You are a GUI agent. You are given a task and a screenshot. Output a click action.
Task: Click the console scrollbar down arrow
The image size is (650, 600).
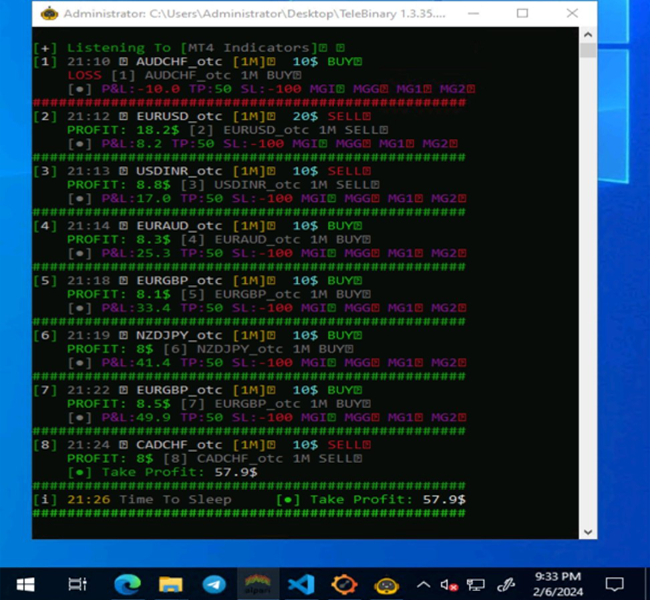588,532
